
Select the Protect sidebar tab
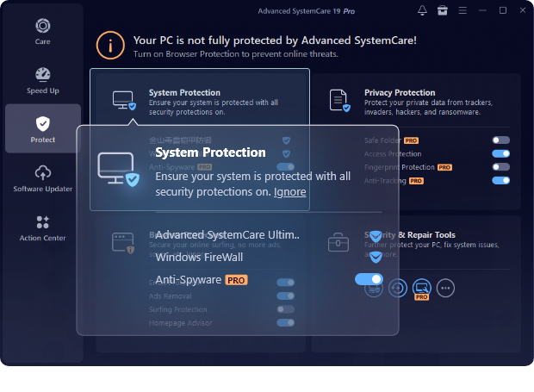[x=42, y=129]
